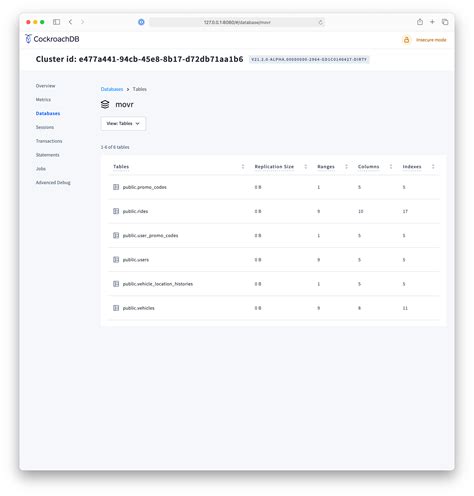The image size is (474, 496).
Task: Click the Tables column header
Action: tap(121, 166)
